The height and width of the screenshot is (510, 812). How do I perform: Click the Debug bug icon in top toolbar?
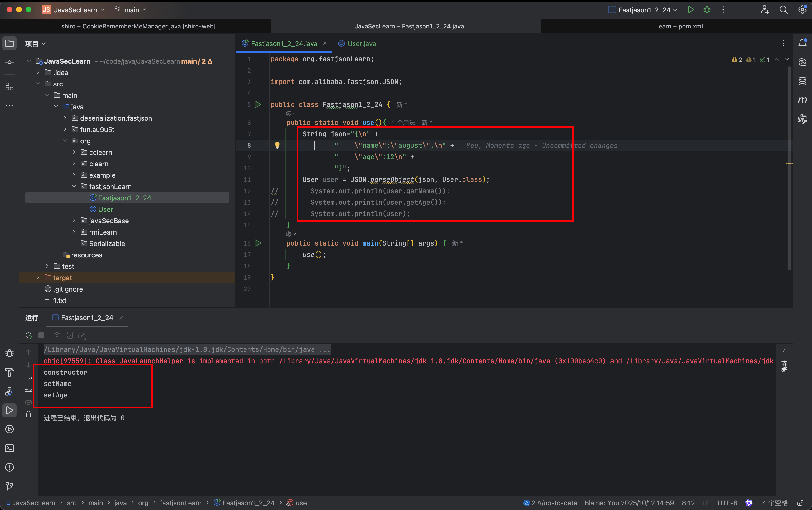point(707,10)
